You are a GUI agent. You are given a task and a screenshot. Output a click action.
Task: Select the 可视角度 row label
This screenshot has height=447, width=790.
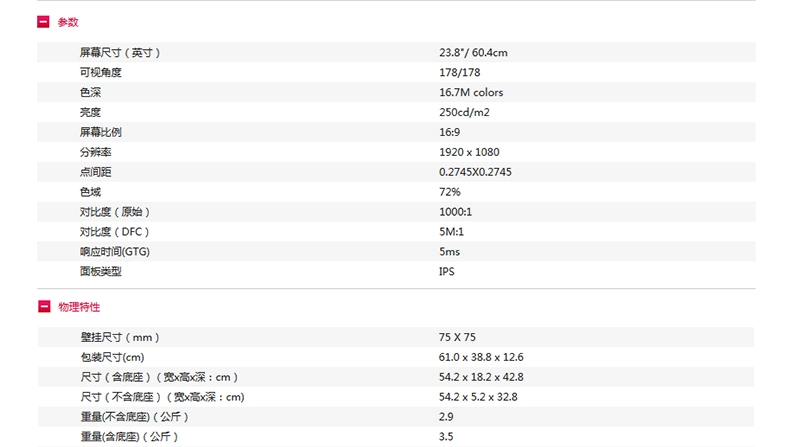pos(101,73)
